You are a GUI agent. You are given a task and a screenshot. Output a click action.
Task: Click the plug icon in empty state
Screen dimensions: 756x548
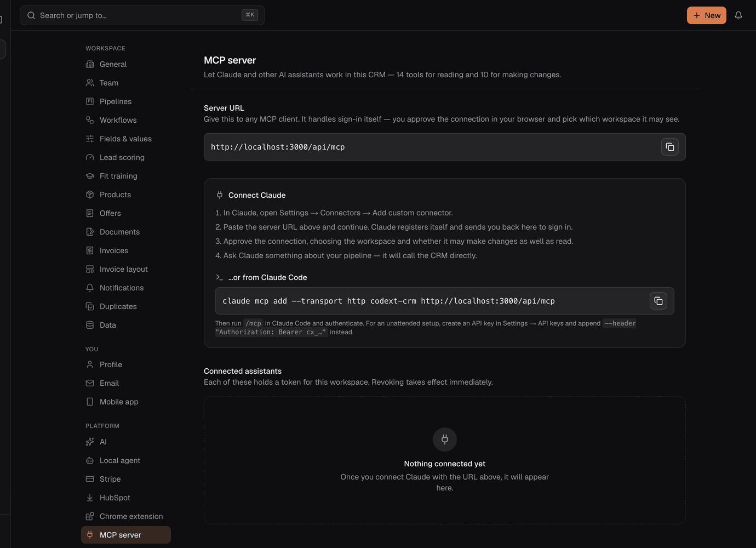click(445, 439)
